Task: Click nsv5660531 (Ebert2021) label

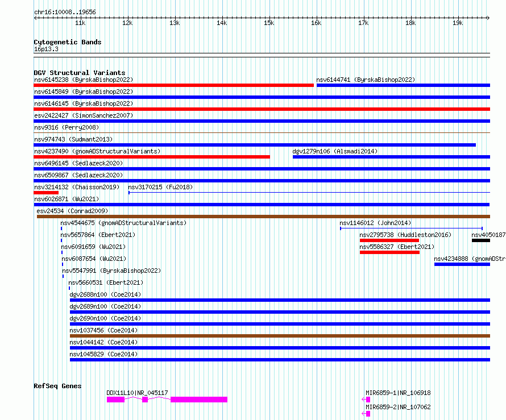Action: (106, 282)
